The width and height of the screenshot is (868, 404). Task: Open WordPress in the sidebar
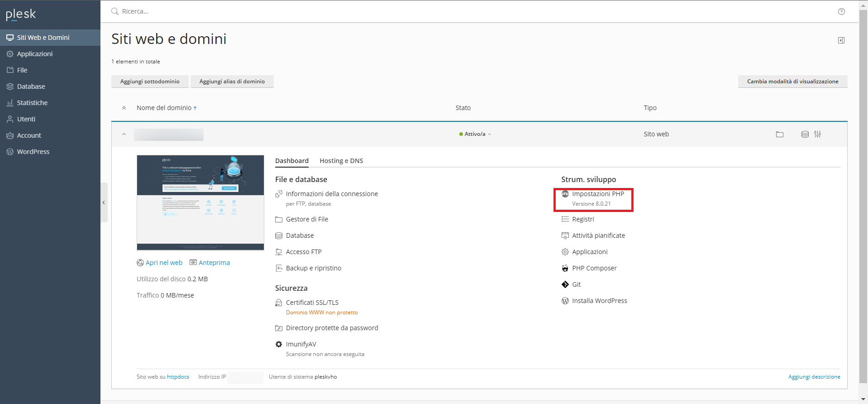coord(50,152)
